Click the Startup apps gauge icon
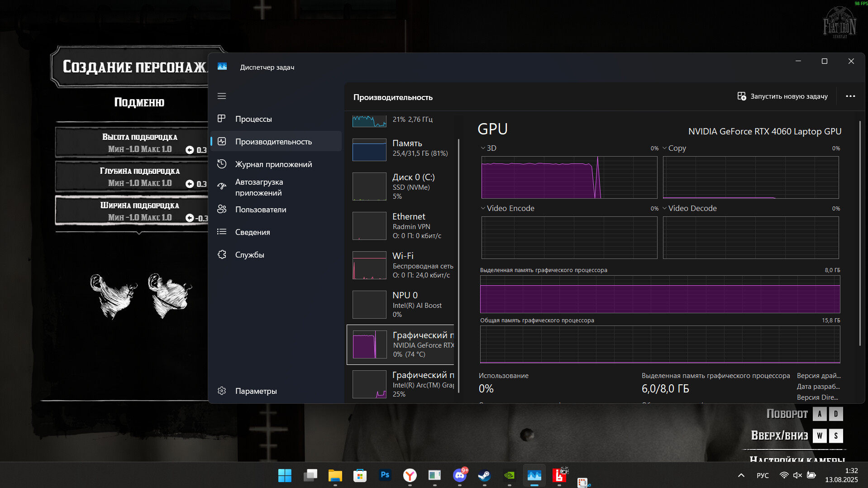 tap(222, 187)
